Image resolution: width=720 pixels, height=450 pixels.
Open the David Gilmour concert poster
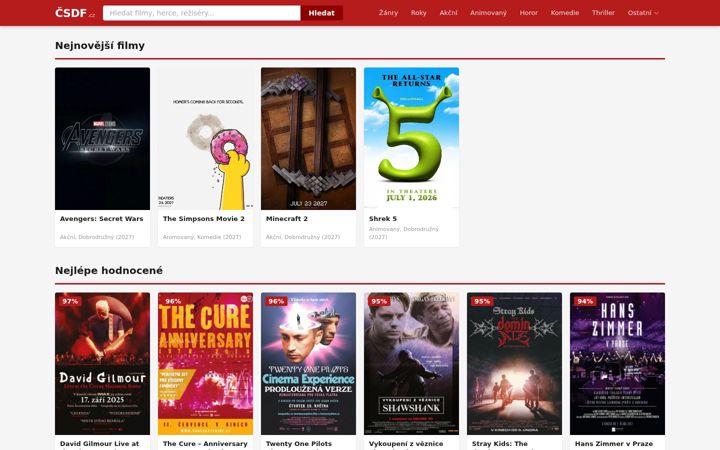point(102,364)
